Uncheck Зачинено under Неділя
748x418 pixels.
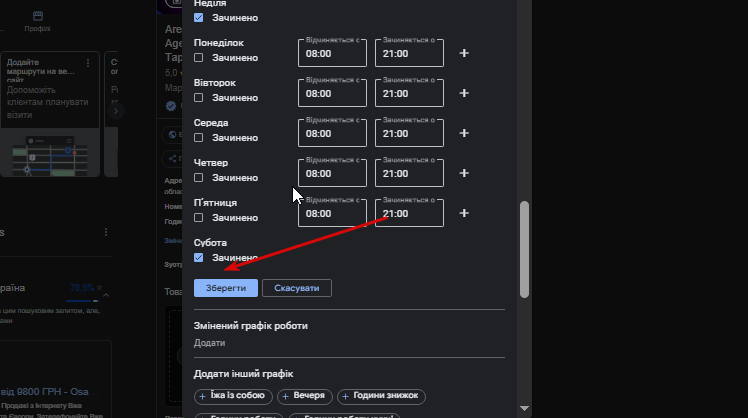point(198,18)
